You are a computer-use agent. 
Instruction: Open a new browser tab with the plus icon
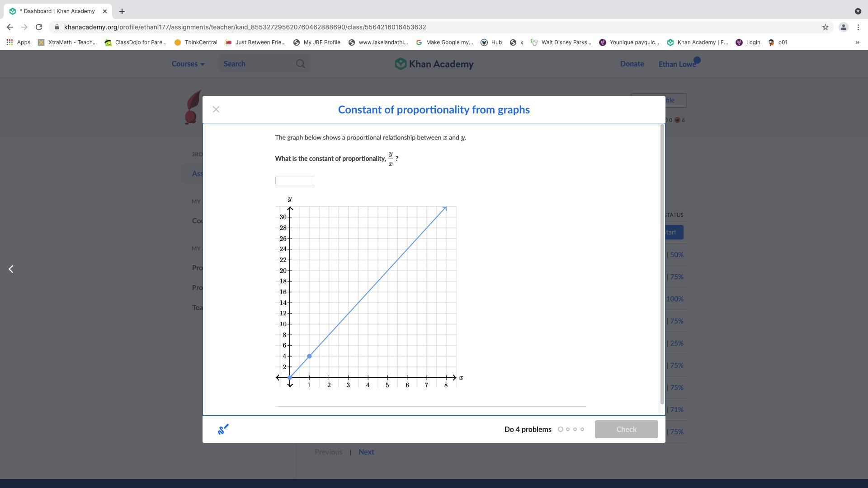[122, 11]
